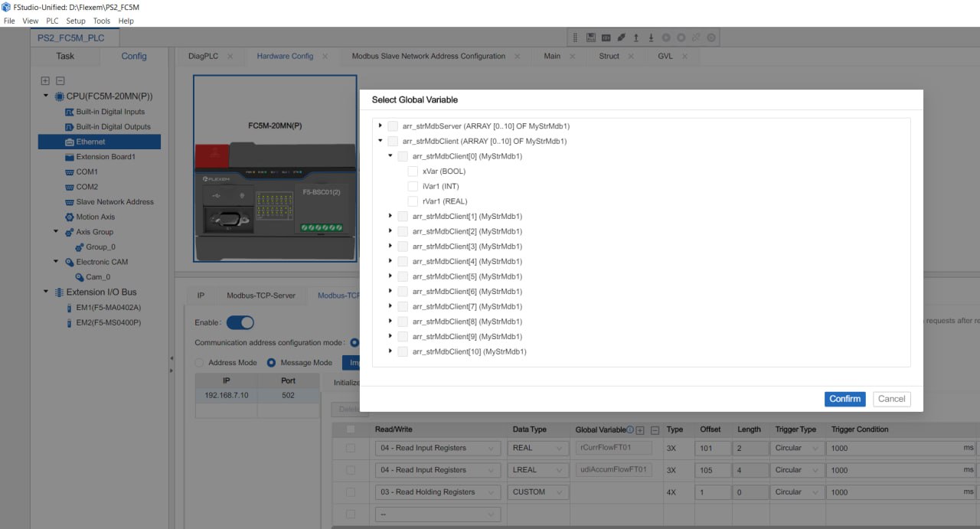Viewport: 980px width, 529px height.
Task: Collapse the CPU(FC5M-20MN(P)) tree node
Action: (x=46, y=96)
